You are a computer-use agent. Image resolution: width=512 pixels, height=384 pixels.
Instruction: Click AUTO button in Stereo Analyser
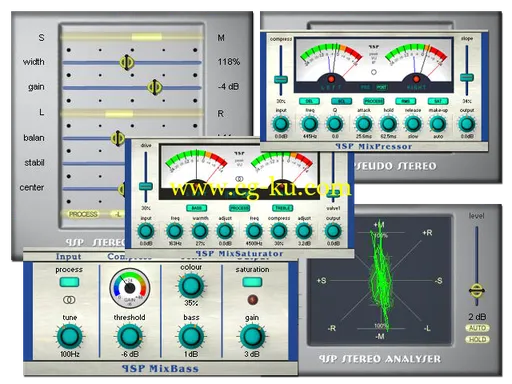coord(477,328)
